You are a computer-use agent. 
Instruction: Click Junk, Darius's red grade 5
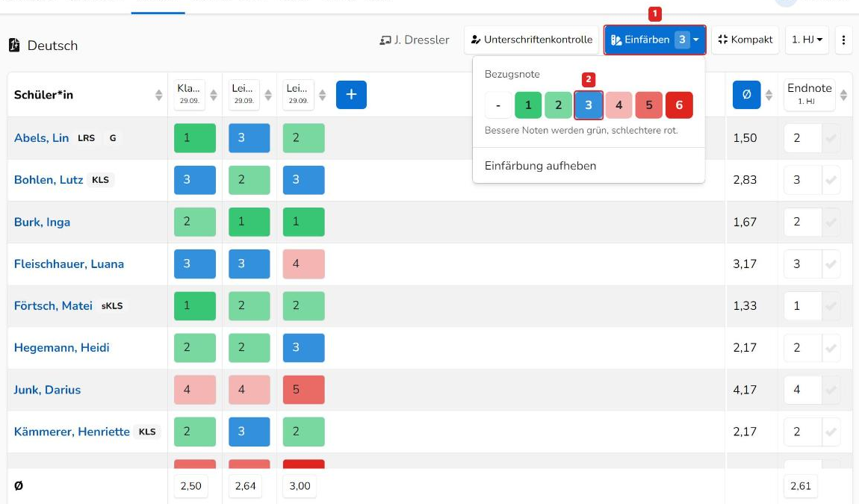pos(303,390)
